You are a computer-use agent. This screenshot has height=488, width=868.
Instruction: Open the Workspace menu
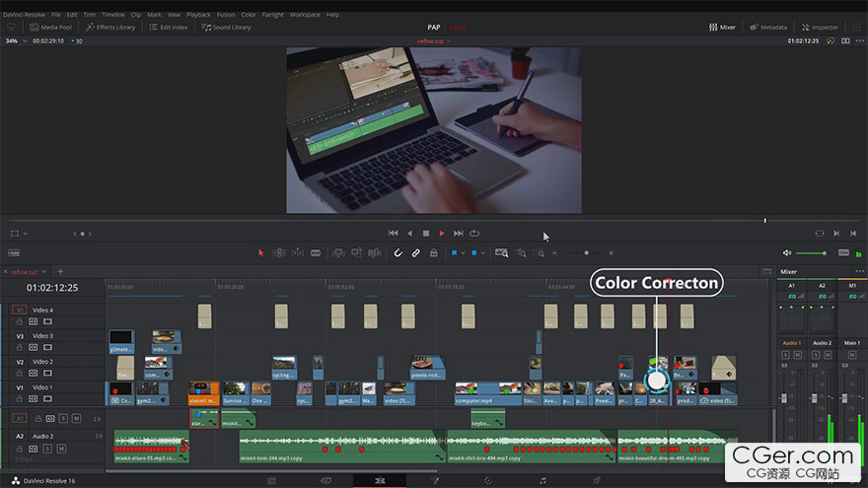pyautogui.click(x=305, y=15)
